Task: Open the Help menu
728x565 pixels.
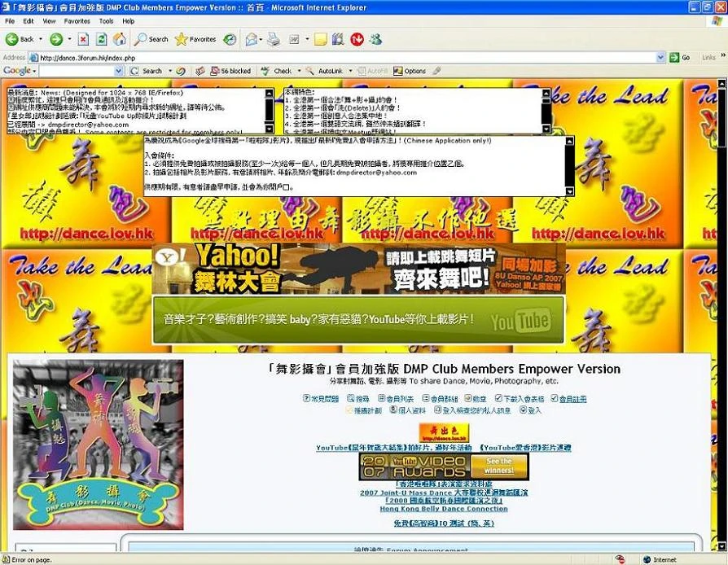Action: 128,21
